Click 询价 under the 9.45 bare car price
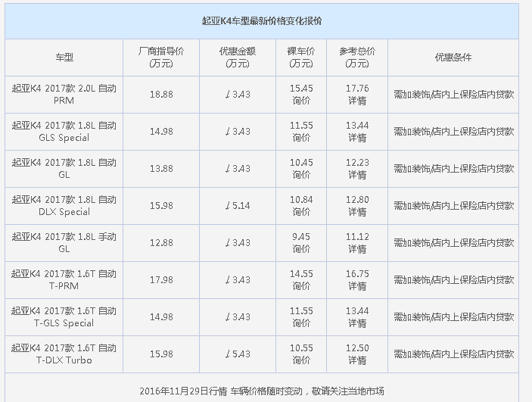 point(301,249)
